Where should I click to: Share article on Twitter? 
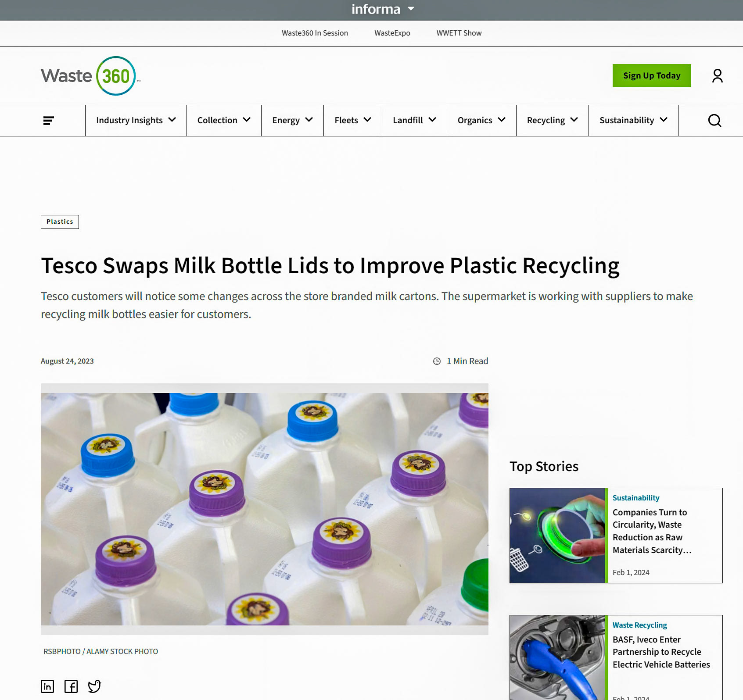click(x=94, y=686)
